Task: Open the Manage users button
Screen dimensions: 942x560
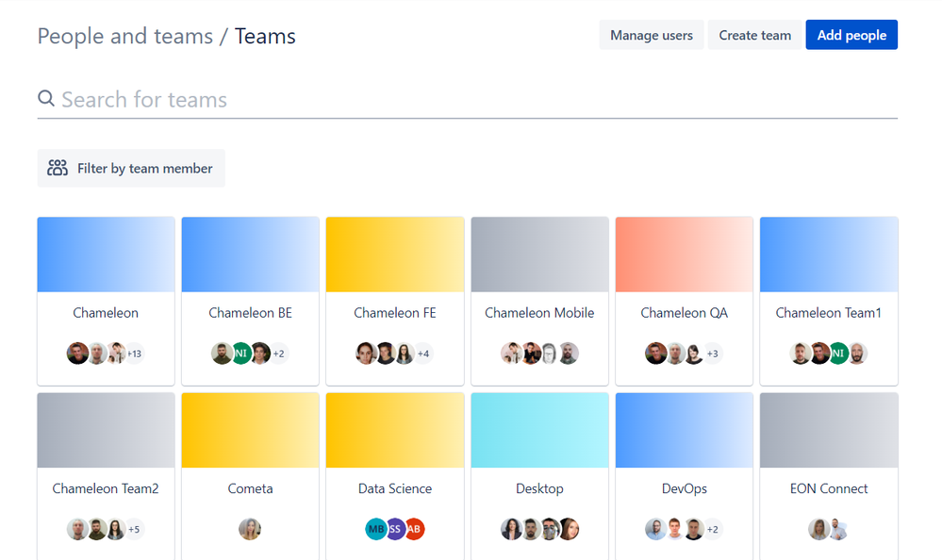Action: tap(651, 35)
